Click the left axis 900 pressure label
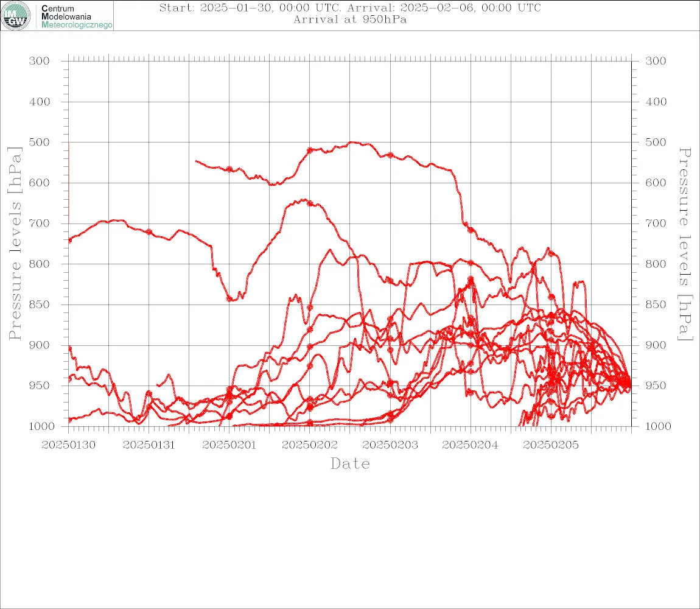 [40, 345]
